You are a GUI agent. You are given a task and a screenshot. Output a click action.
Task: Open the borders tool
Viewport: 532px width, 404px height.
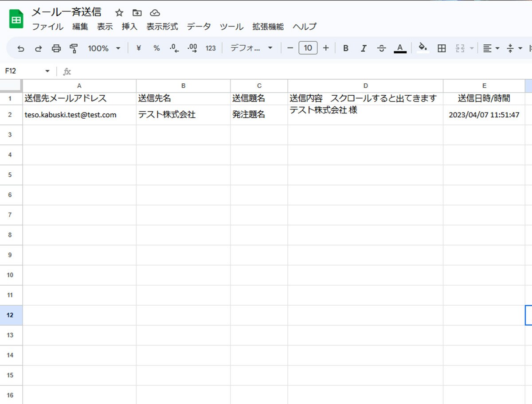pos(442,48)
